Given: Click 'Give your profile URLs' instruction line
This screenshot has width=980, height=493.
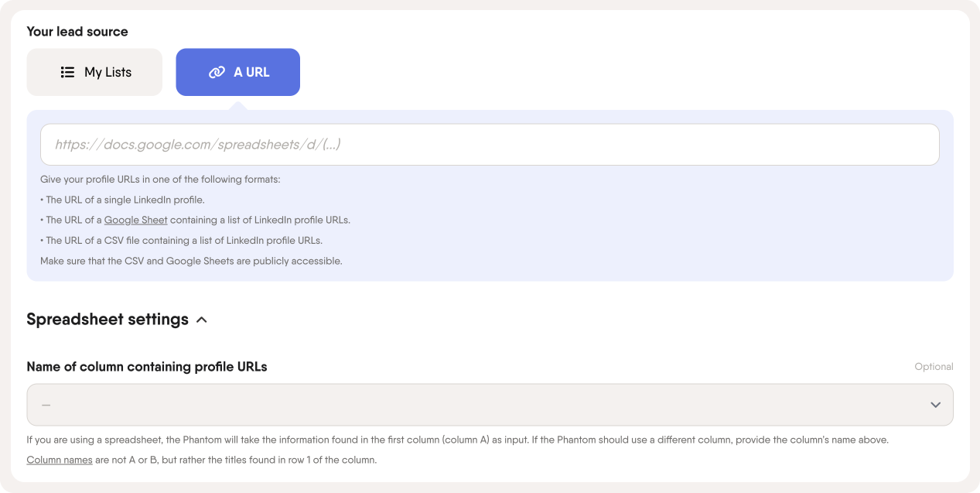Looking at the screenshot, I should click(x=160, y=180).
